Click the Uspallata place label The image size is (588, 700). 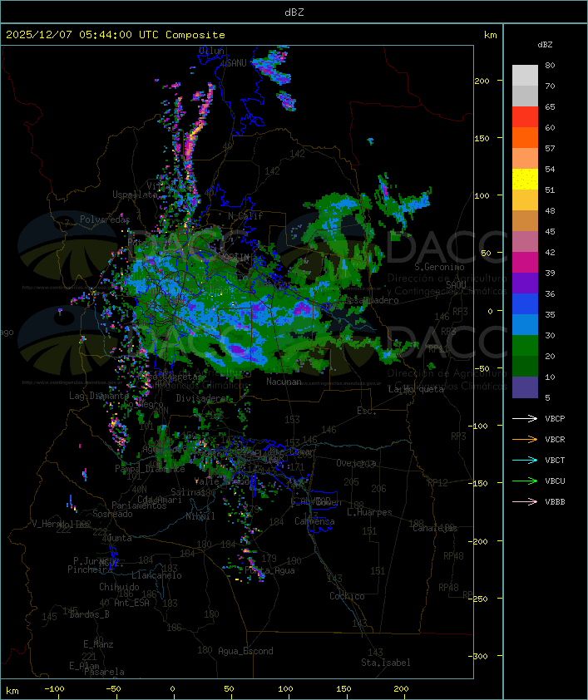point(135,195)
